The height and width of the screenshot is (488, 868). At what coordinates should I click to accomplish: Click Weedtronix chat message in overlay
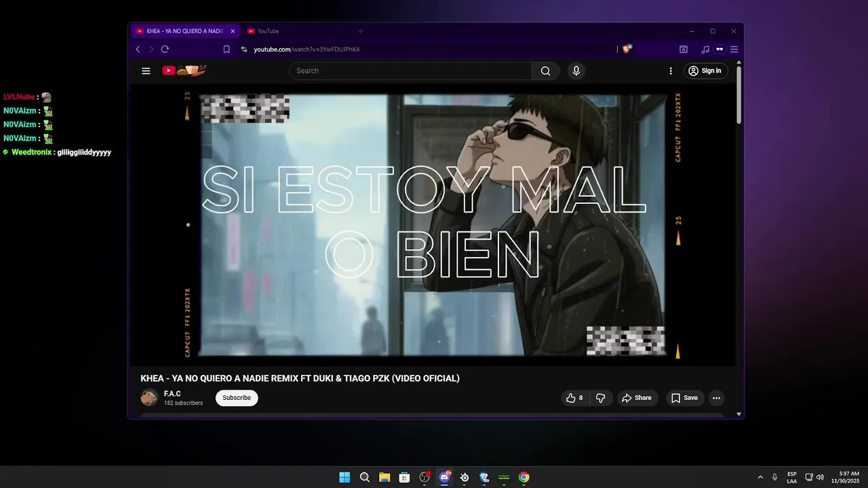[57, 152]
